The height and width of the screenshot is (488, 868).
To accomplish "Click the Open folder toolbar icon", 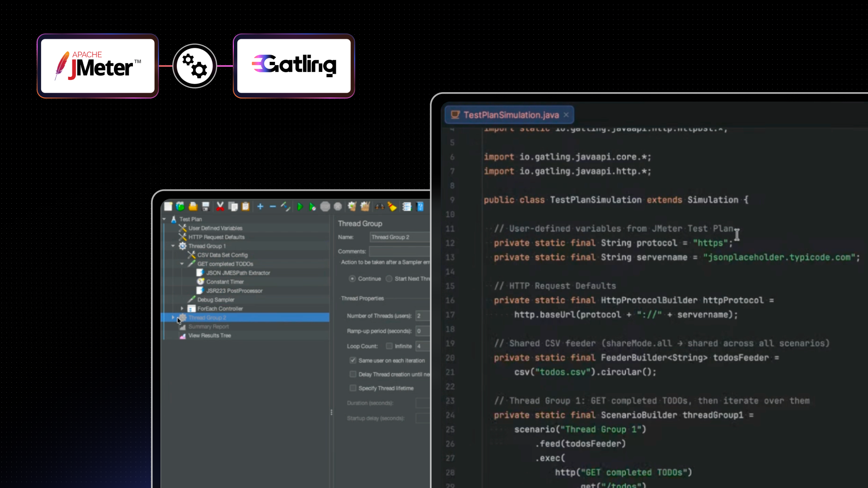I will tap(193, 206).
